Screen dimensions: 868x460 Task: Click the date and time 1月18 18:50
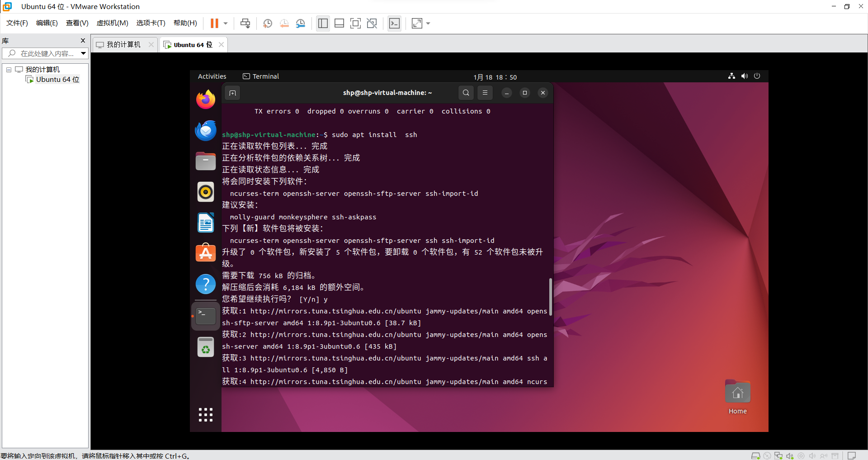click(x=495, y=77)
